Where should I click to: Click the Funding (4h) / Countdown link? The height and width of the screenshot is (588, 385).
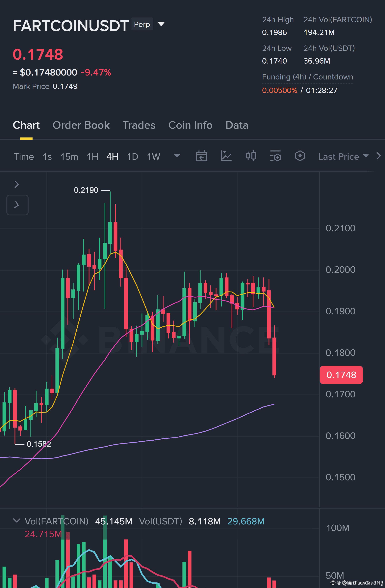click(x=308, y=77)
